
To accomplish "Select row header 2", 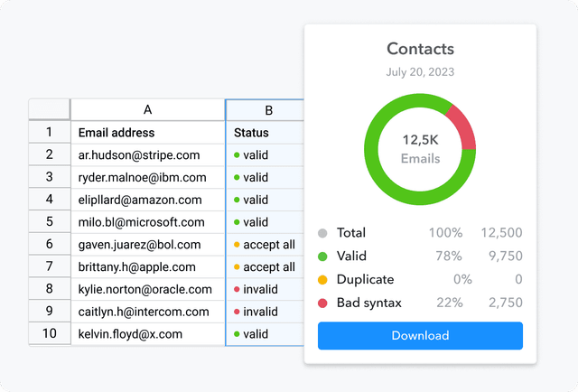I will pyautogui.click(x=50, y=154).
